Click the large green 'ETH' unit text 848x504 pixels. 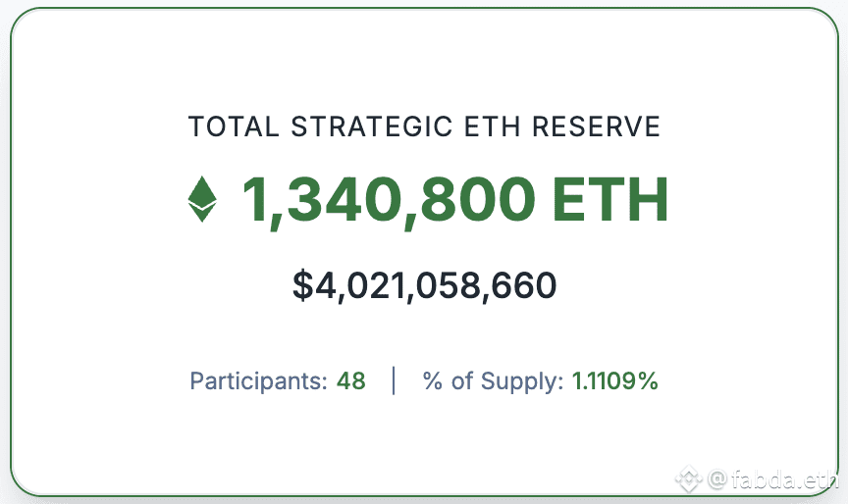(x=610, y=199)
